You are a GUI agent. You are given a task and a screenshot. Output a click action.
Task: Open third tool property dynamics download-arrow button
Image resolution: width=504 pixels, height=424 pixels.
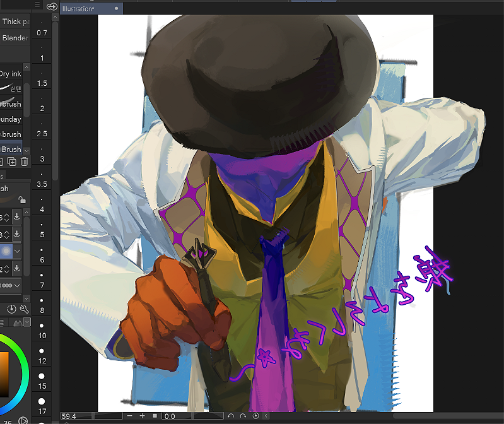[x=16, y=268]
